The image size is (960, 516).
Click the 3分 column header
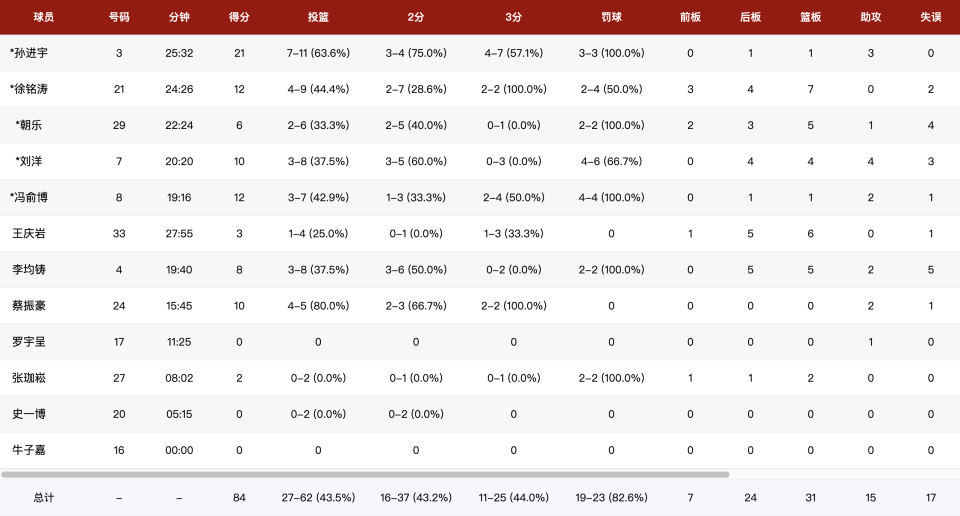(513, 17)
